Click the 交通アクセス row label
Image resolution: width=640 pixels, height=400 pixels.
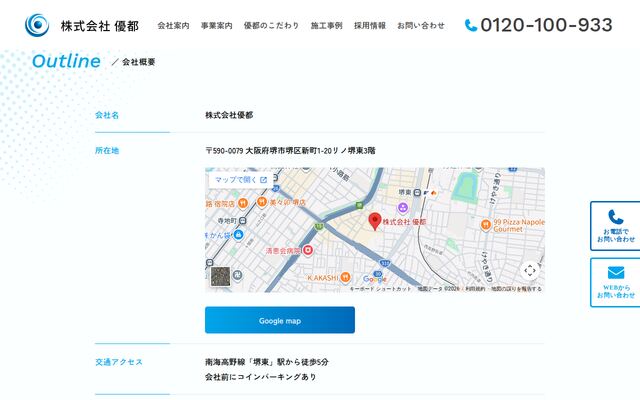119,362
